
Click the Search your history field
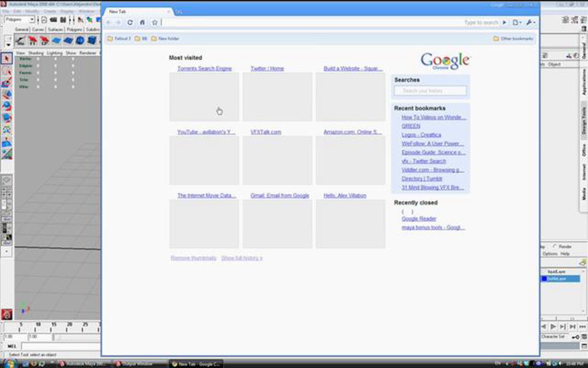(430, 91)
